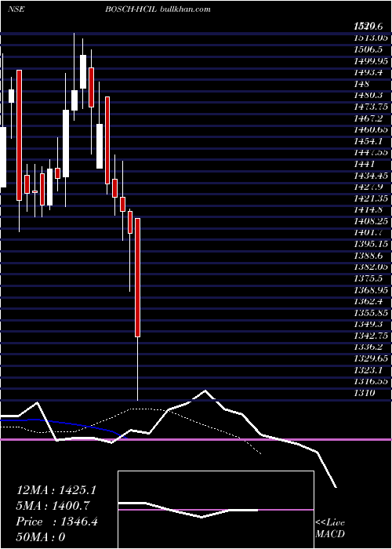392x549 pixels.
Task: Click the 1421.35 price axis label
Action: tap(371, 198)
